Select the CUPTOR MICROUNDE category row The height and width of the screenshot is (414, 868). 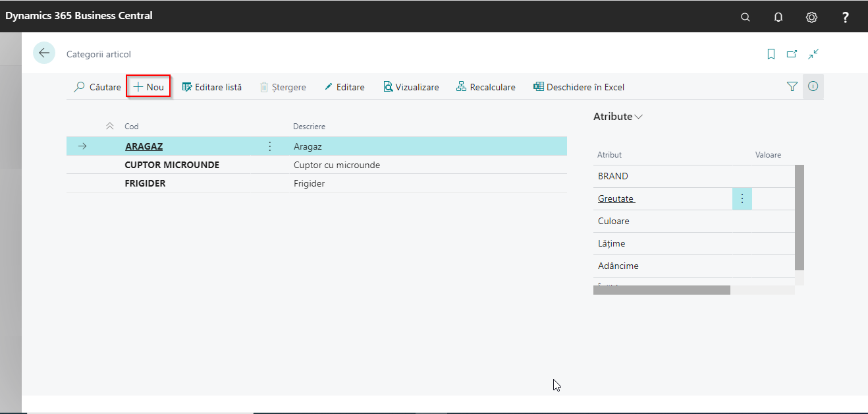172,165
